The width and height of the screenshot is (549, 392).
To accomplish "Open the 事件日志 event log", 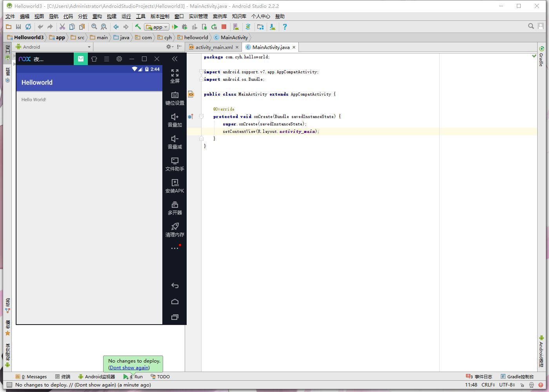I will click(479, 376).
